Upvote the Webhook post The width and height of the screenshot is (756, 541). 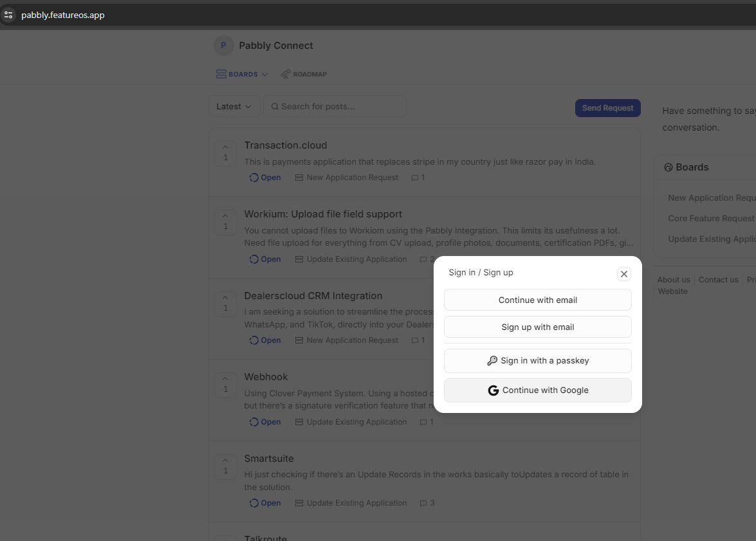[226, 385]
